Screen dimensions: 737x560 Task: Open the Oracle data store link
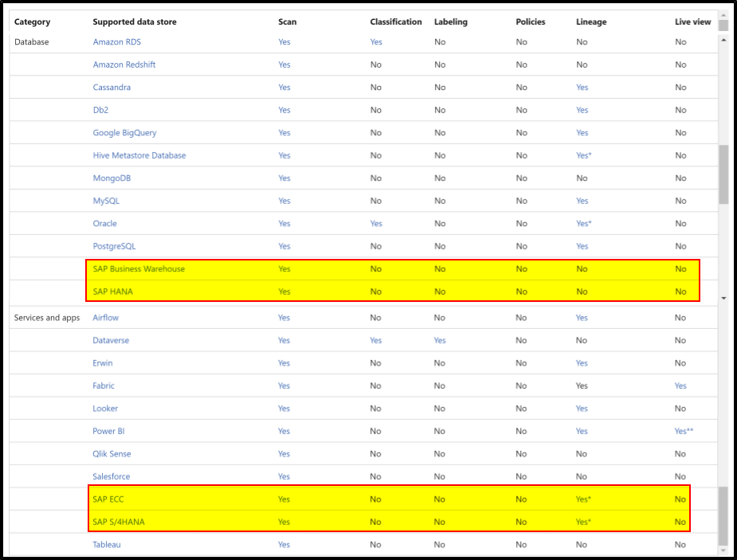coord(104,223)
